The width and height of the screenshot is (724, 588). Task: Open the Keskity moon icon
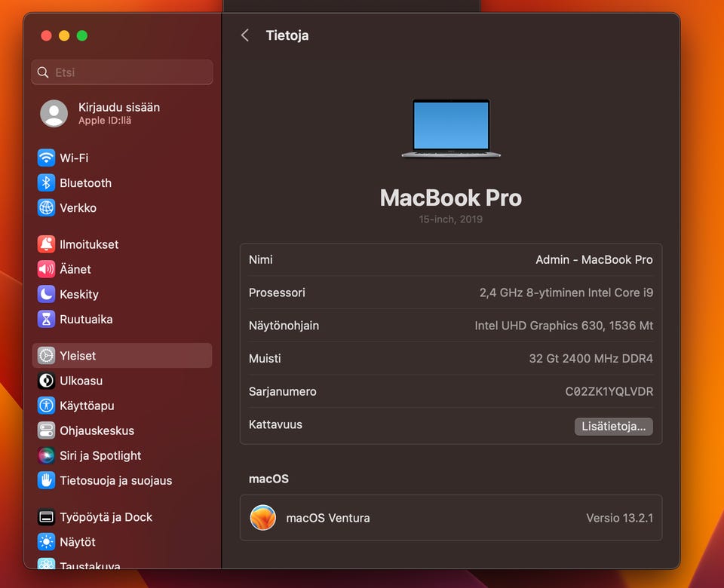pos(46,294)
